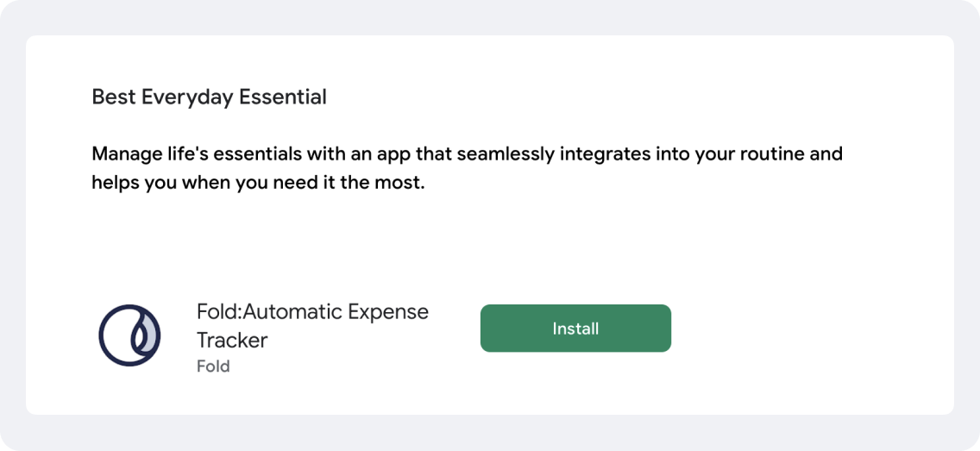Click 'Automatic Expense' in the app title

pos(336,311)
